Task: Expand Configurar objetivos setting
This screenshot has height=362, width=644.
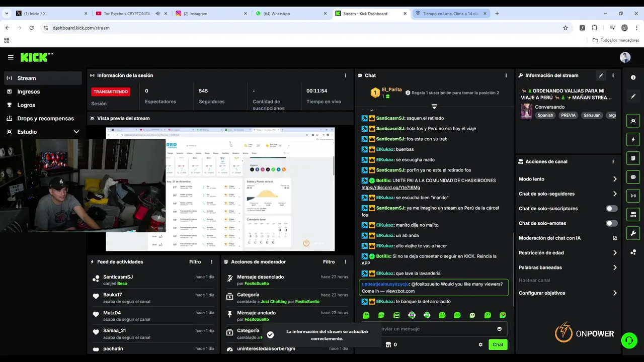Action: [x=568, y=293]
